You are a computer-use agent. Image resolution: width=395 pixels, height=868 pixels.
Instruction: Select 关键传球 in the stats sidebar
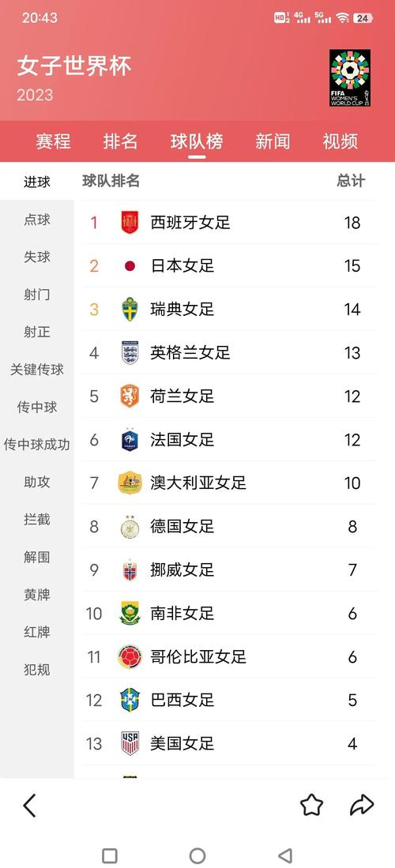point(37,369)
